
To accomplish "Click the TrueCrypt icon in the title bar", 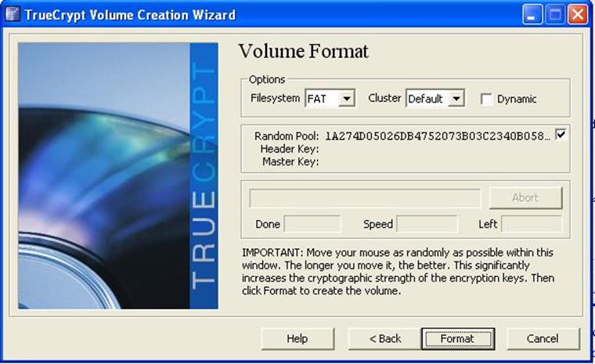I will 12,15.
